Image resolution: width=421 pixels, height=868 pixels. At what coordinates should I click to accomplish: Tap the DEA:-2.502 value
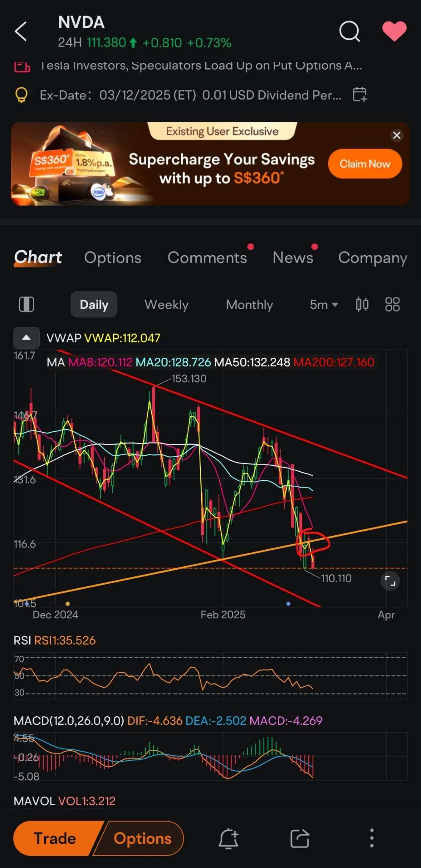(x=216, y=721)
